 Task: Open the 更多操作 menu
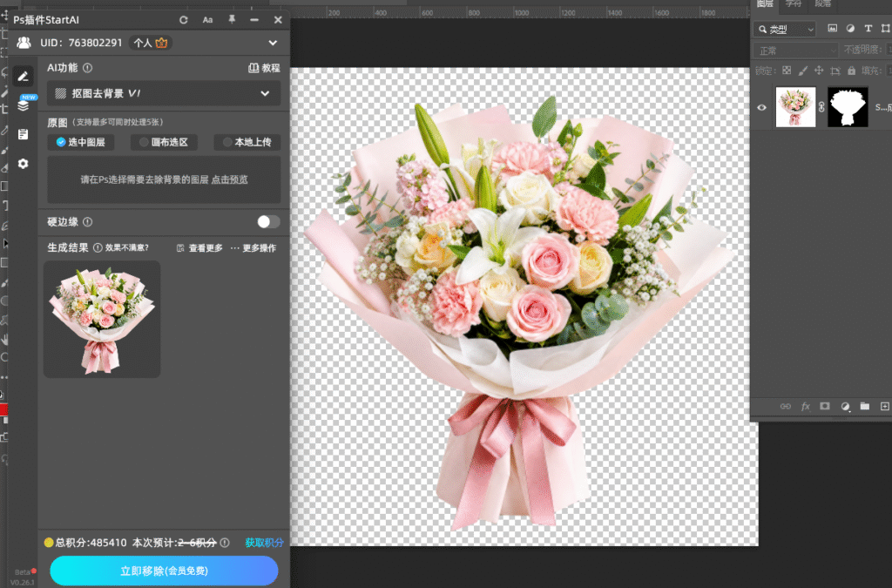[253, 248]
